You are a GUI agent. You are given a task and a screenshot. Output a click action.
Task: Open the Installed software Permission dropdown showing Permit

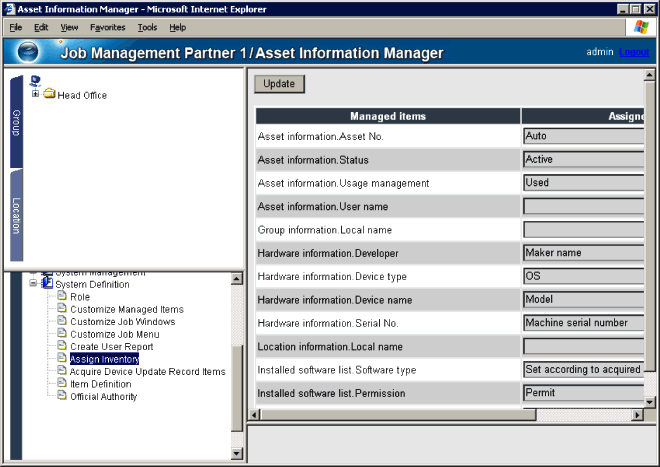pos(582,393)
